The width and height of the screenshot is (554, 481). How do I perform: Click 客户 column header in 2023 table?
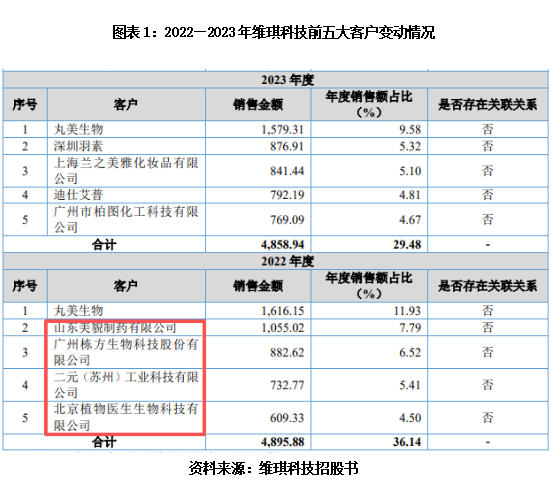[x=126, y=105]
